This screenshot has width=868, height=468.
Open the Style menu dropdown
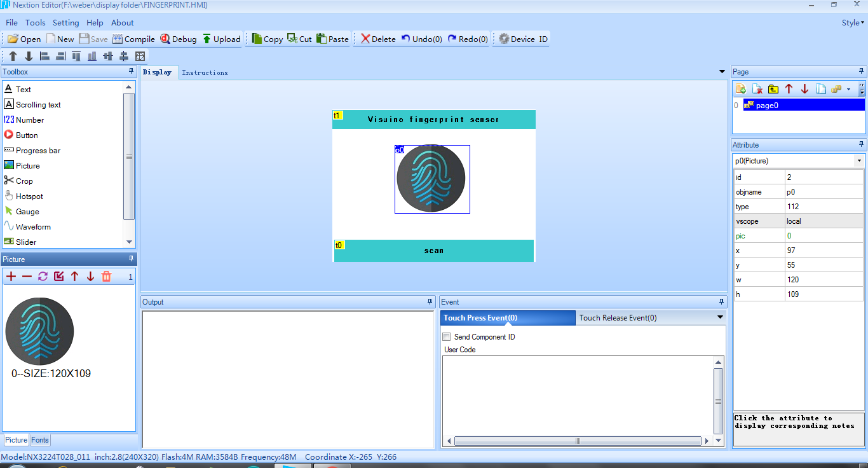pyautogui.click(x=852, y=22)
